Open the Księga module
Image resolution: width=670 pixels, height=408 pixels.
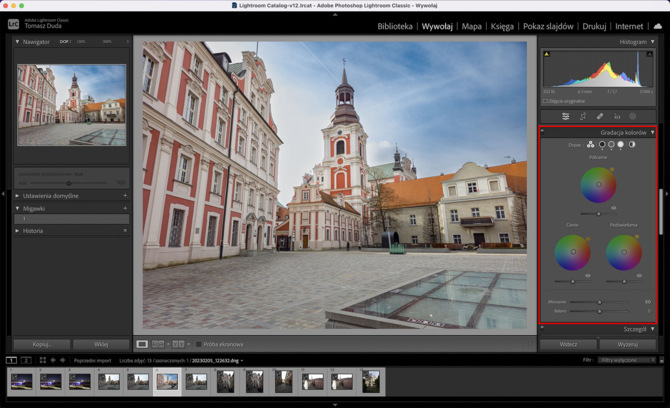(502, 26)
